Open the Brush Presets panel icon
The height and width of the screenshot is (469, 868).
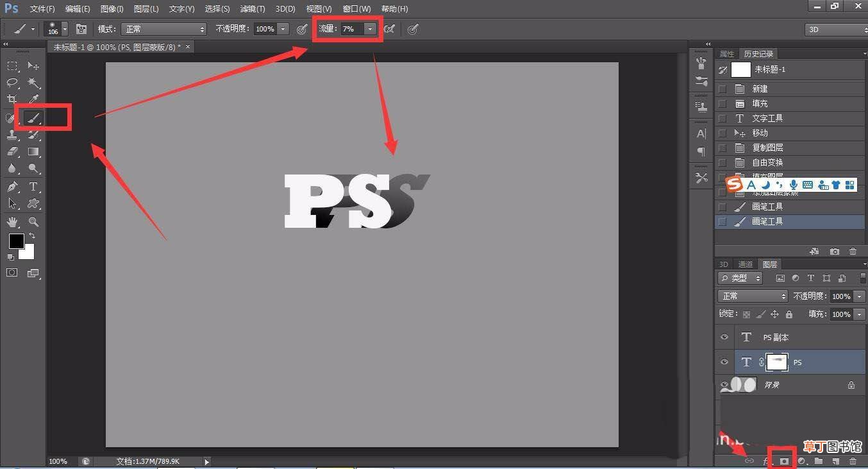click(x=701, y=81)
